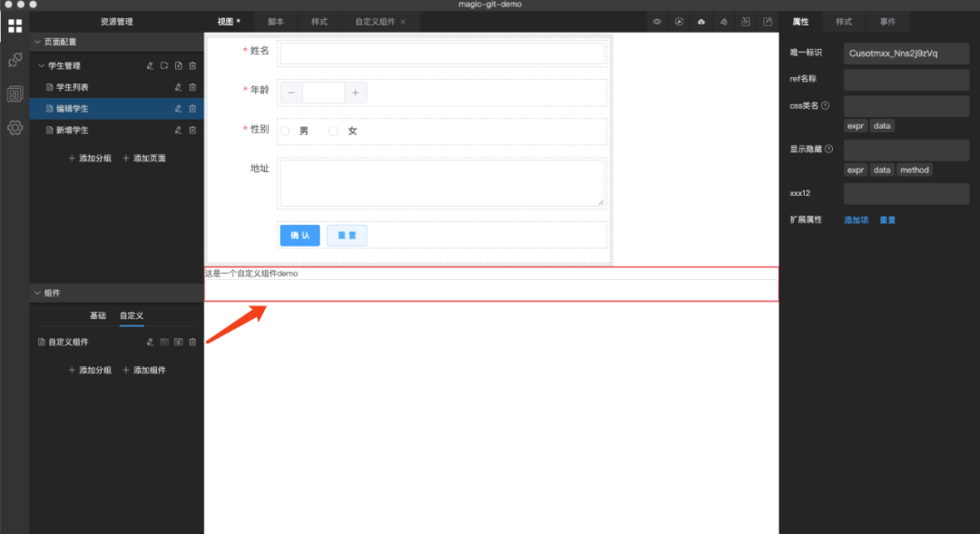Focus the 地址 textarea
980x534 pixels.
(x=443, y=183)
